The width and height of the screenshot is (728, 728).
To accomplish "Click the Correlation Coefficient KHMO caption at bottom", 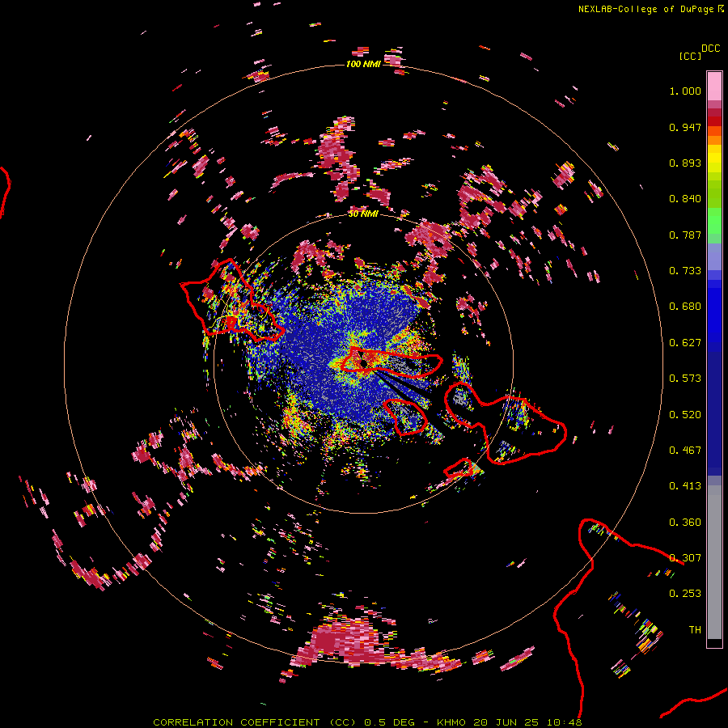I will (367, 722).
